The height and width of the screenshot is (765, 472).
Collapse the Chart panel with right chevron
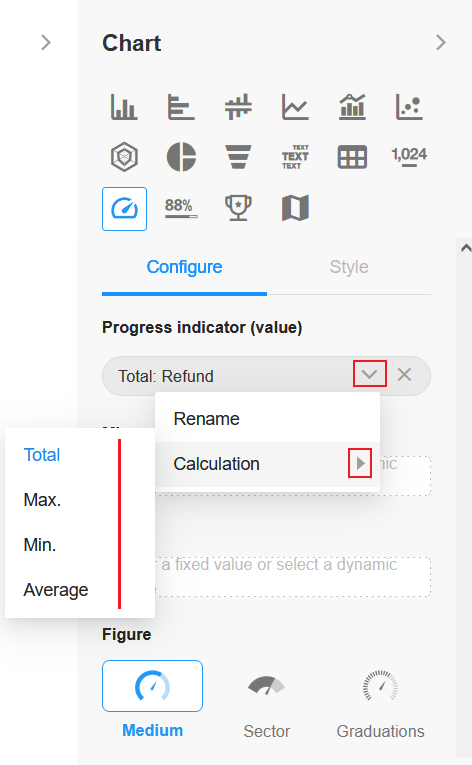[x=441, y=42]
